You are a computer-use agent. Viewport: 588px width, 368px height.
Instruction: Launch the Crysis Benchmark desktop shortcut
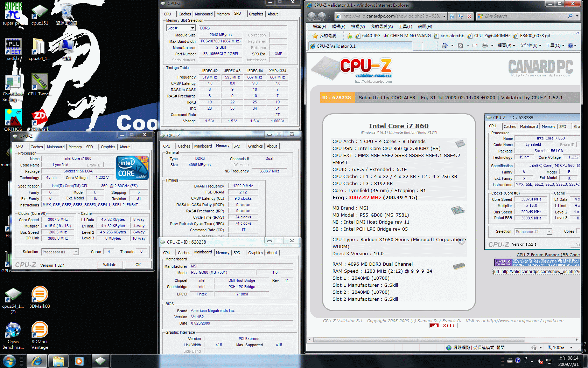[13, 335]
